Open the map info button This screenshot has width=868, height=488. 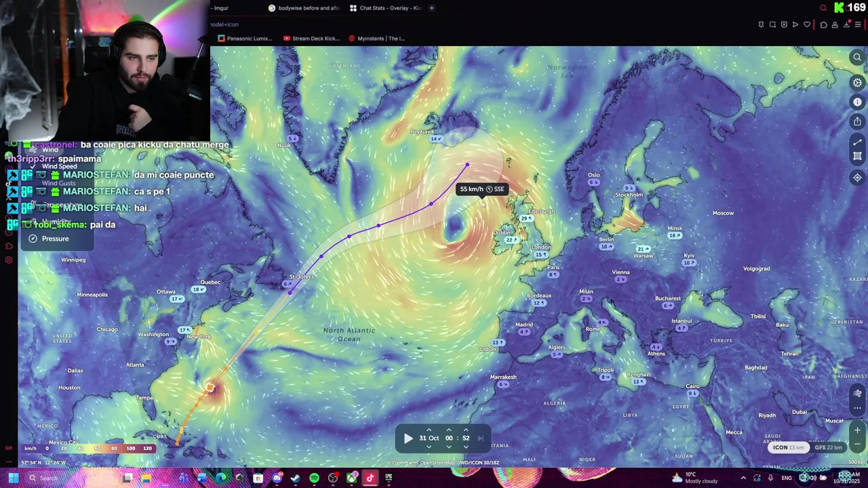point(857,102)
